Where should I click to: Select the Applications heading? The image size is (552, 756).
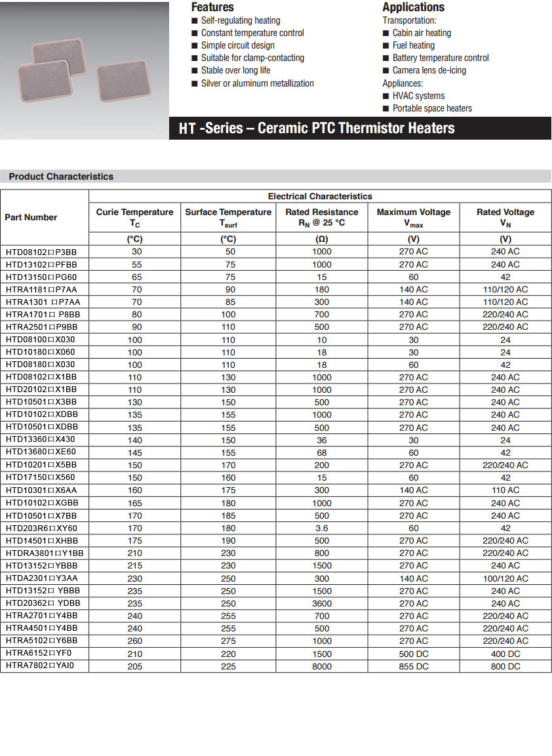tap(413, 7)
